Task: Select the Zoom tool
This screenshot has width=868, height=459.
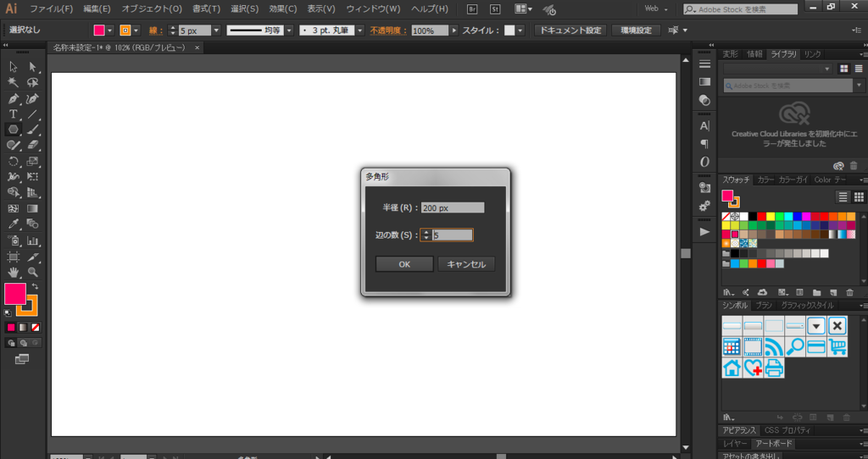Action: (33, 272)
